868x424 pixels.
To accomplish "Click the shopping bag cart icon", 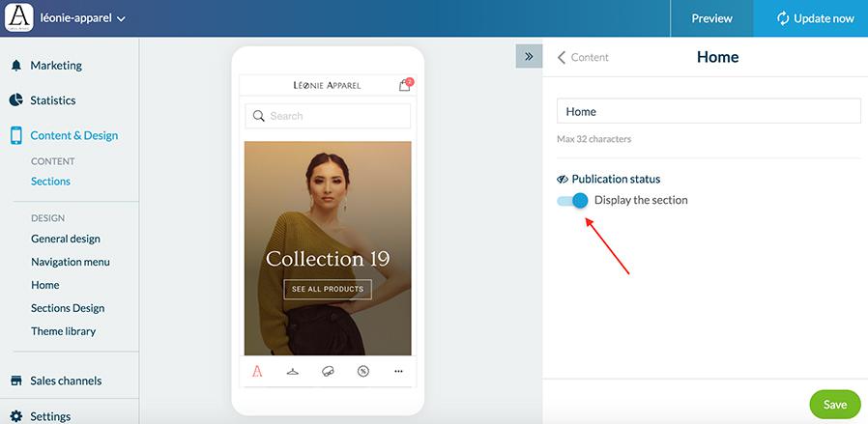I will (404, 86).
